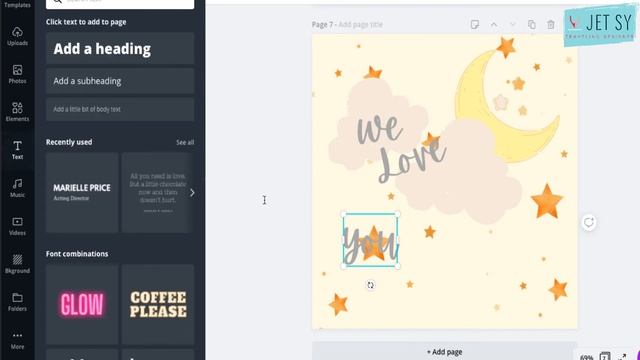Select the 'we' text on canvas
Screen dimensions: 640x360
pos(380,129)
